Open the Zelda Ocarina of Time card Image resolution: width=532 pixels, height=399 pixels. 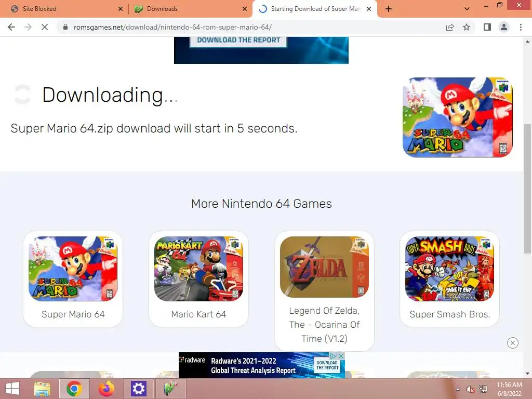324,291
